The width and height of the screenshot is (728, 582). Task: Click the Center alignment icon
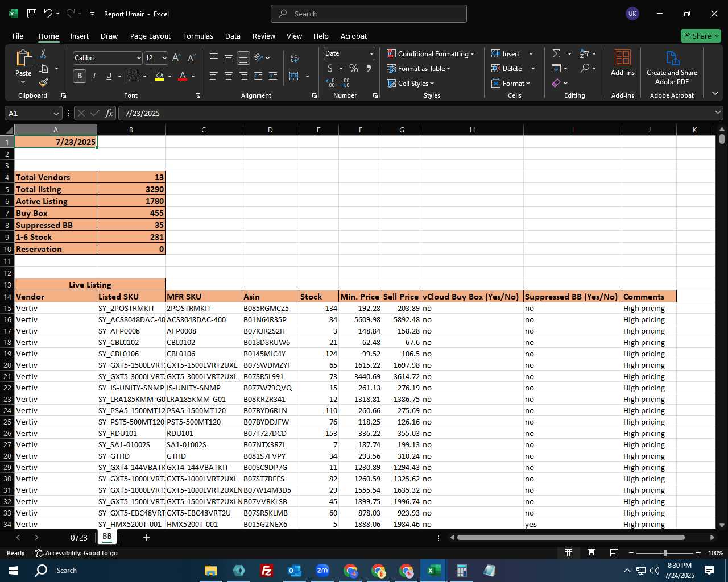point(229,76)
